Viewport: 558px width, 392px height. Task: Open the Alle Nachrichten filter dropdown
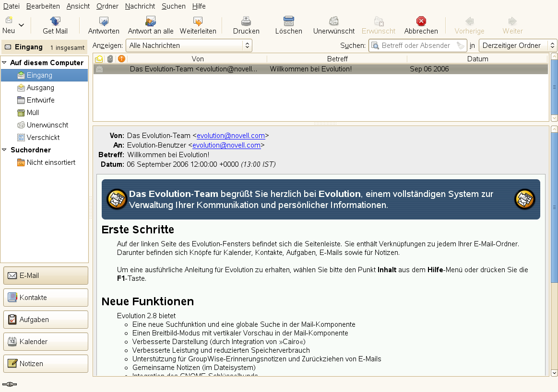(189, 46)
